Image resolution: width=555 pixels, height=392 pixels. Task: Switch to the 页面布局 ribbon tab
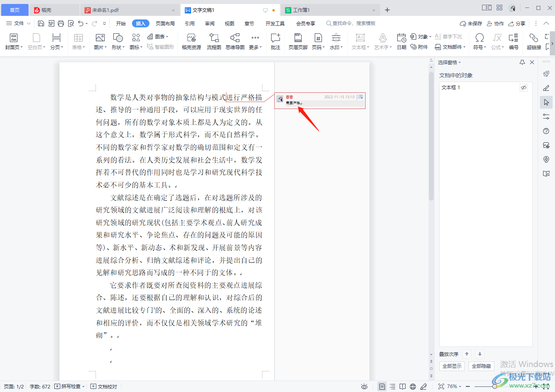tap(165, 23)
